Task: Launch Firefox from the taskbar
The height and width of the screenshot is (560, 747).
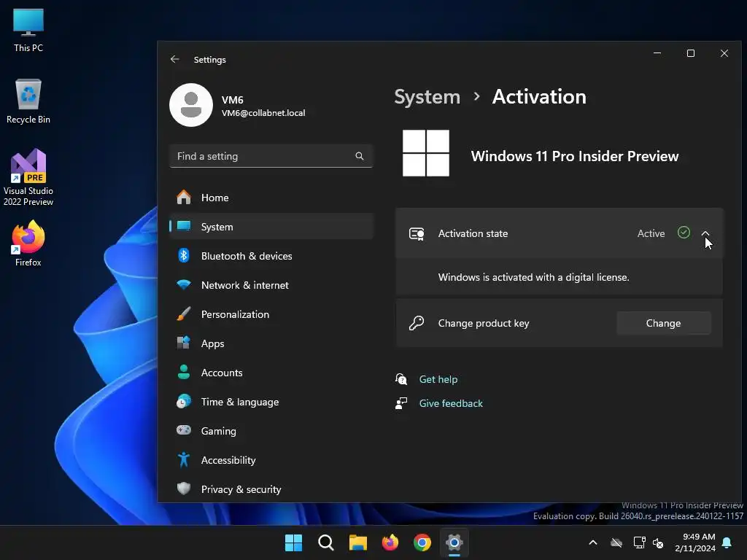Action: tap(390, 542)
